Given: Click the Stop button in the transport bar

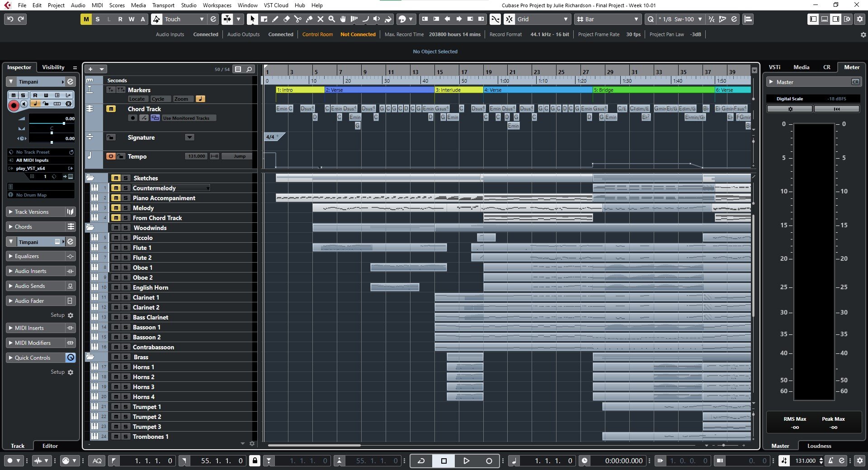Looking at the screenshot, I should click(x=444, y=461).
